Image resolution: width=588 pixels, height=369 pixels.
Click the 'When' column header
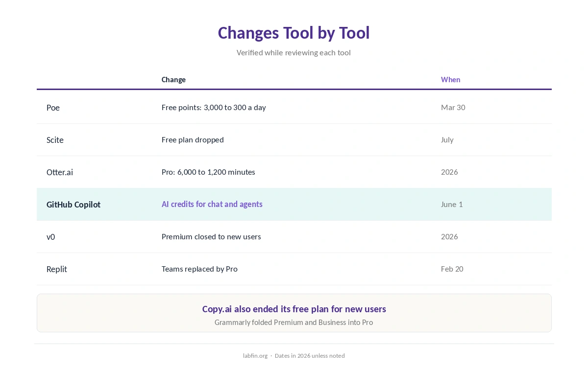tap(450, 79)
